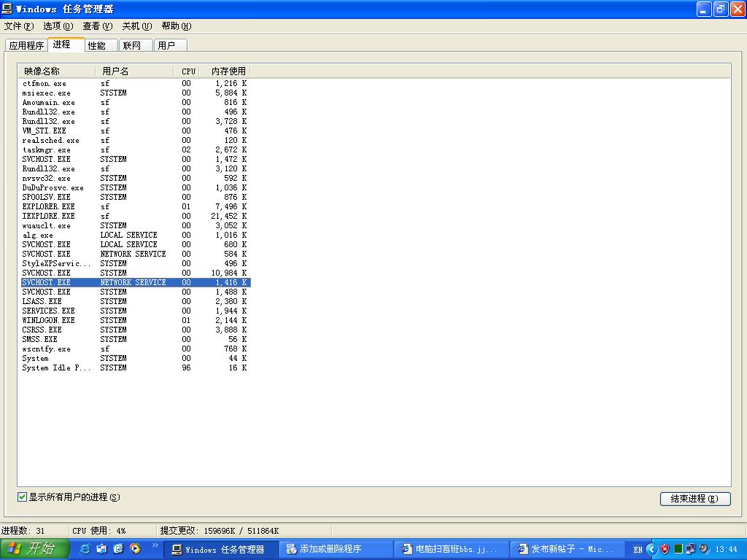The height and width of the screenshot is (560, 747).
Task: Launch Windows Media Player from Quick Launch
Action: [x=135, y=549]
